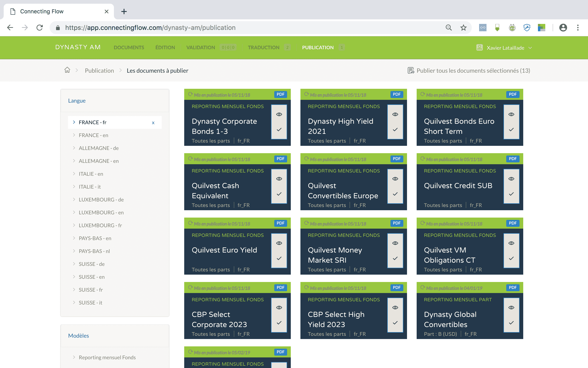
Task: Reload the page with the refresh icon
Action: [x=40, y=28]
